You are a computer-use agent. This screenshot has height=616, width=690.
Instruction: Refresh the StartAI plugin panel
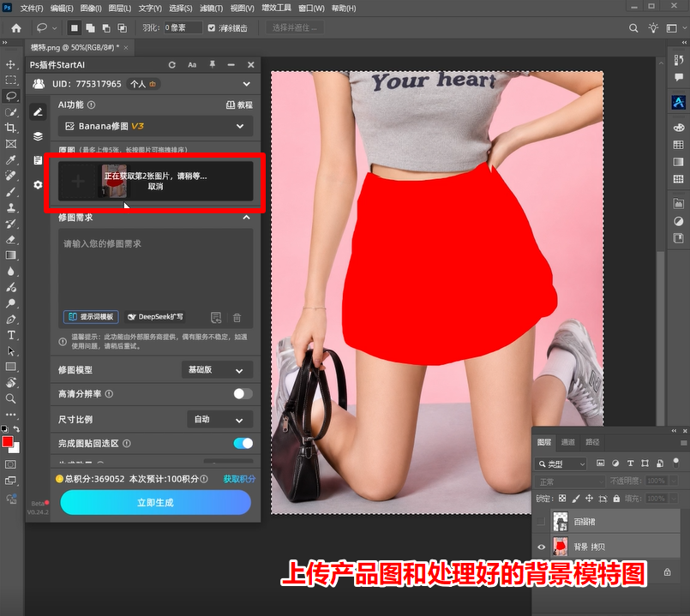click(x=172, y=64)
